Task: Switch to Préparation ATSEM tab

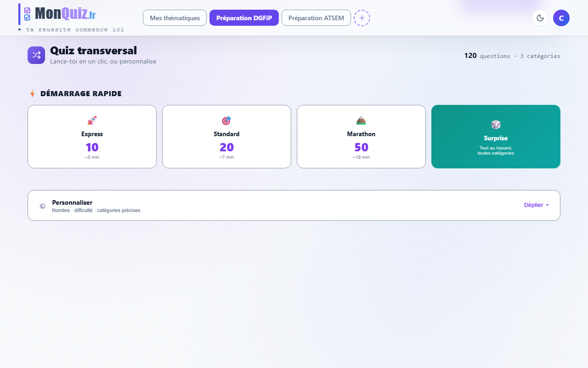Action: tap(316, 18)
